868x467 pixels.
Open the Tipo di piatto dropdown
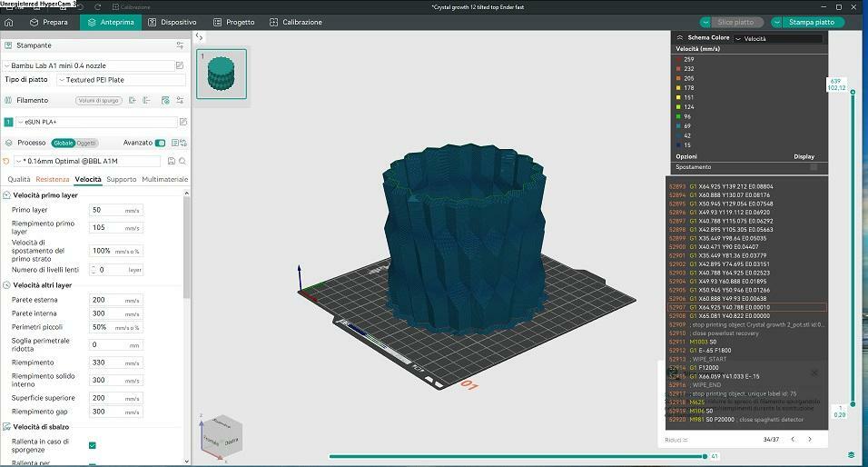pos(121,80)
